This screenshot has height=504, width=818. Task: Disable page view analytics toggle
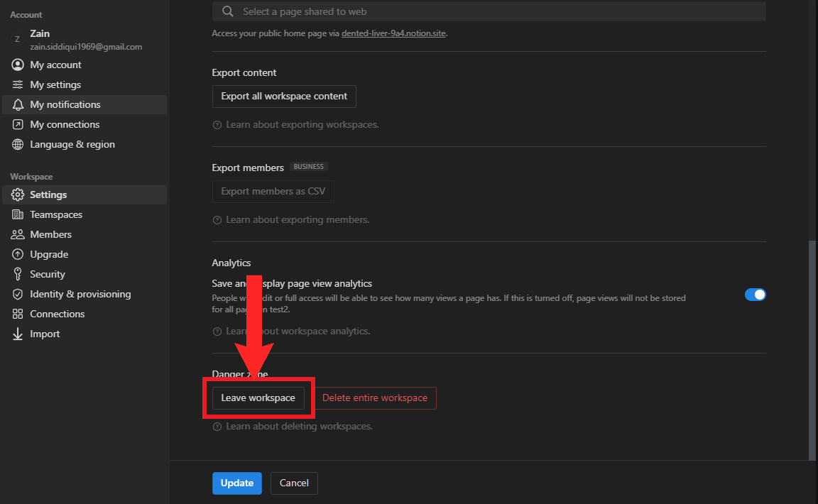click(x=755, y=295)
